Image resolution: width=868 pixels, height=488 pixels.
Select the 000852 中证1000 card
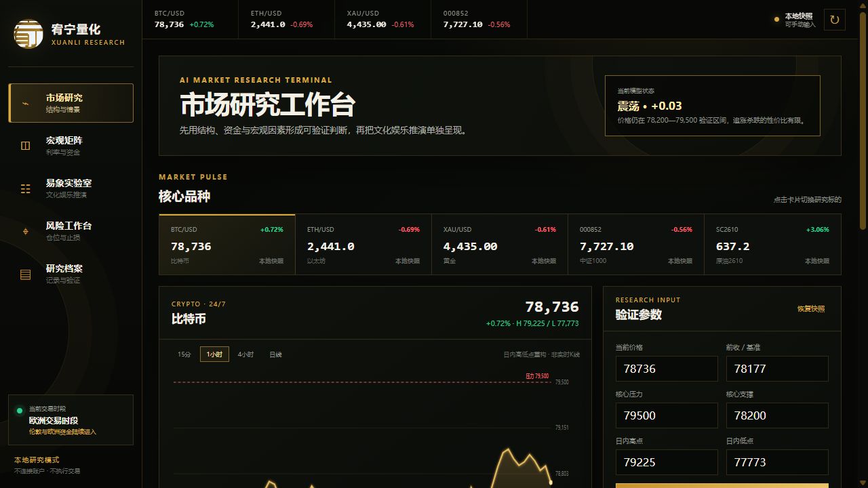click(636, 245)
